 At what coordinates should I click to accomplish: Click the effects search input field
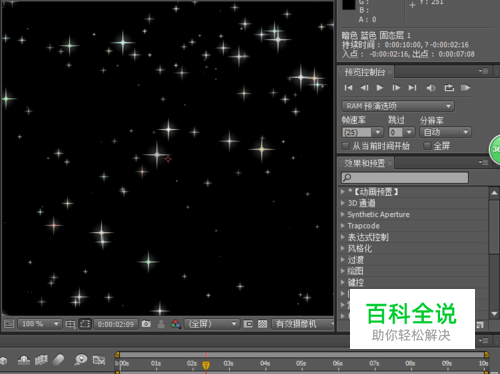[405, 177]
